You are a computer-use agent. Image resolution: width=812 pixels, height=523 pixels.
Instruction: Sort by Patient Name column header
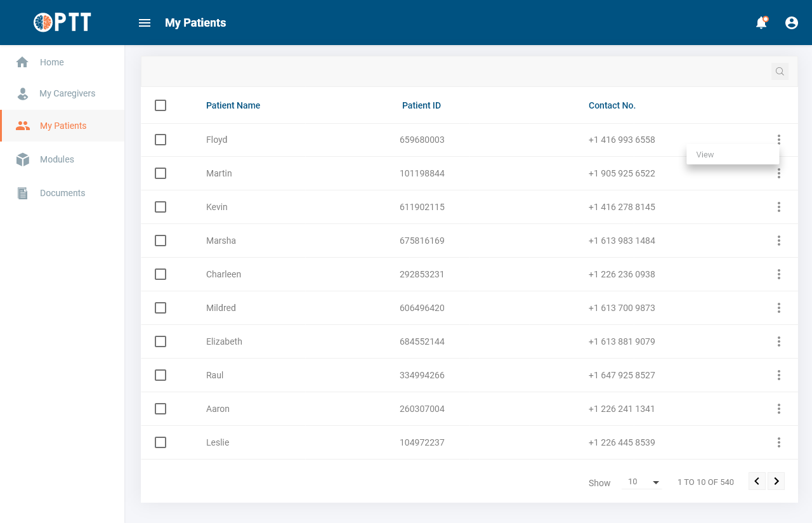pyautogui.click(x=233, y=105)
